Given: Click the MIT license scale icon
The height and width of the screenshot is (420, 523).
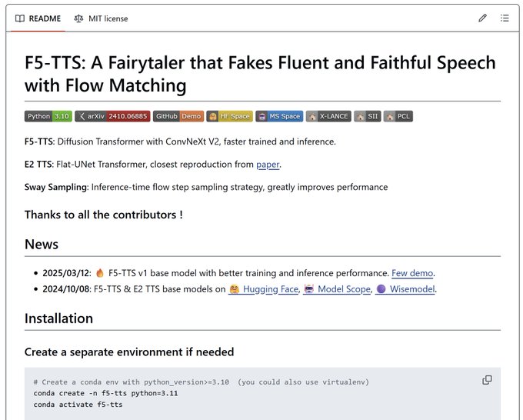Looking at the screenshot, I should click(x=78, y=18).
